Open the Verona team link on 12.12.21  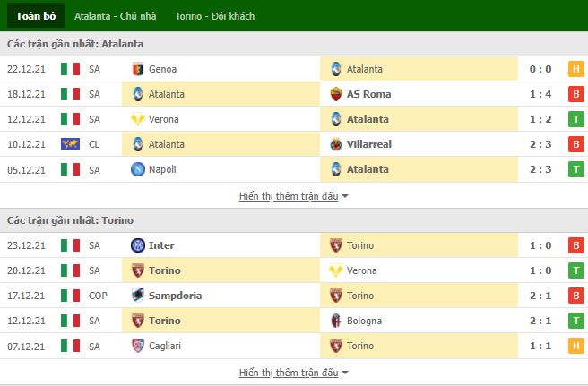(x=163, y=119)
